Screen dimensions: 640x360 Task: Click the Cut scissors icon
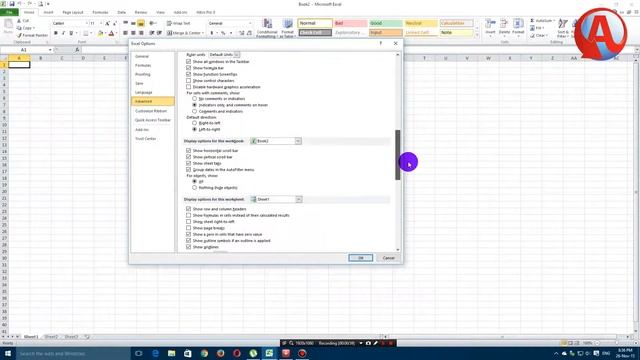pos(19,20)
